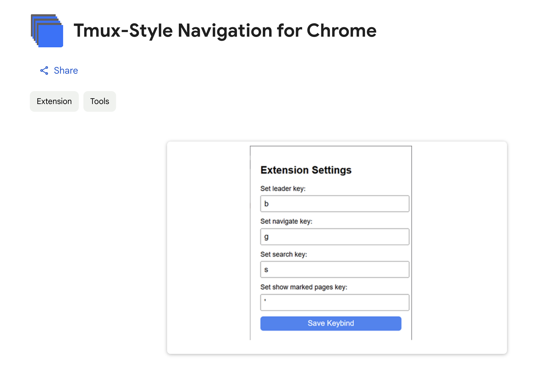Screen dimensions: 560x392
Task: Click the 'Set navigate key:' label
Action: 286,222
